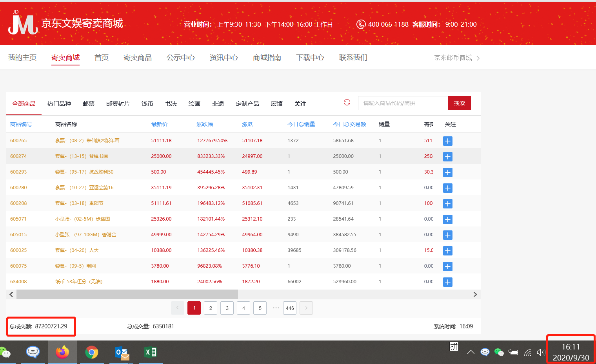Add item 605015 to watchlist with plus icon
This screenshot has height=364, width=596.
[448, 235]
